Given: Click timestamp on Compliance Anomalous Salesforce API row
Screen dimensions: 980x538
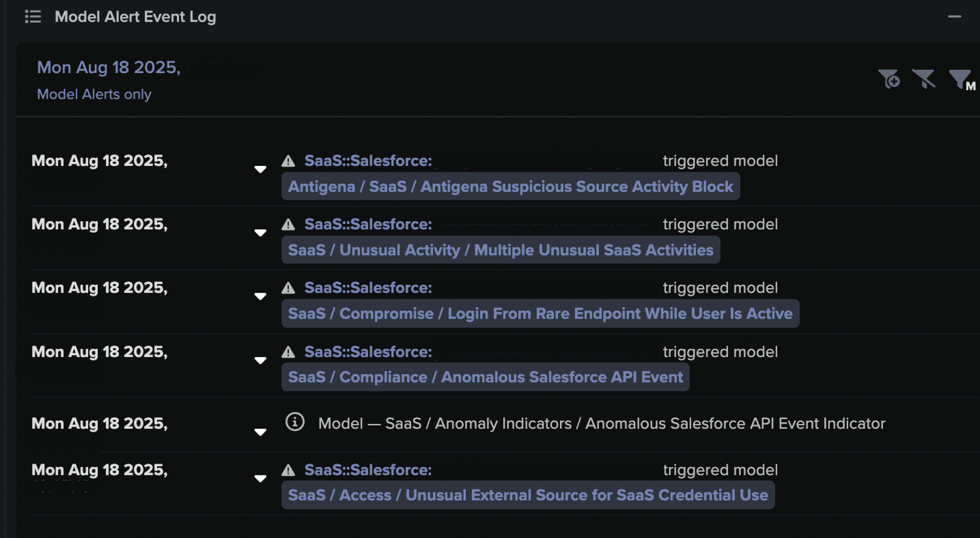Looking at the screenshot, I should point(99,351).
